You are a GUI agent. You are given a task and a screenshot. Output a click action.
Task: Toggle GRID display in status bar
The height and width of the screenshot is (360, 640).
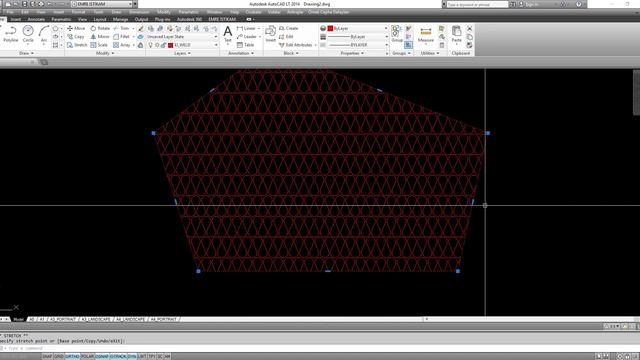tap(59, 356)
